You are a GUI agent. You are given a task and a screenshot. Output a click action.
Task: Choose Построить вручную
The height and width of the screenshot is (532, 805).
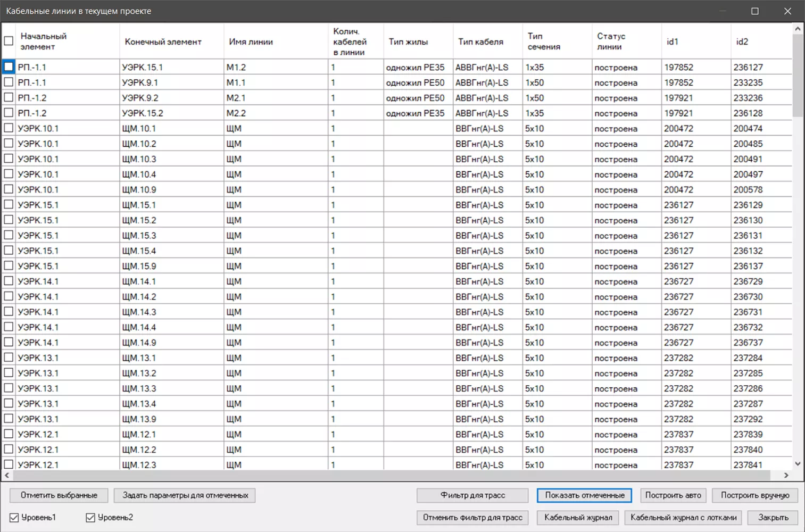pyautogui.click(x=755, y=495)
